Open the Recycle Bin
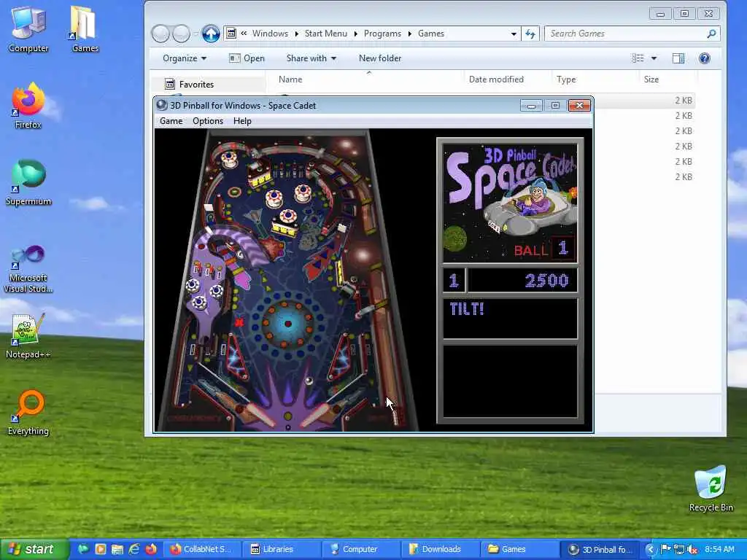 click(711, 489)
